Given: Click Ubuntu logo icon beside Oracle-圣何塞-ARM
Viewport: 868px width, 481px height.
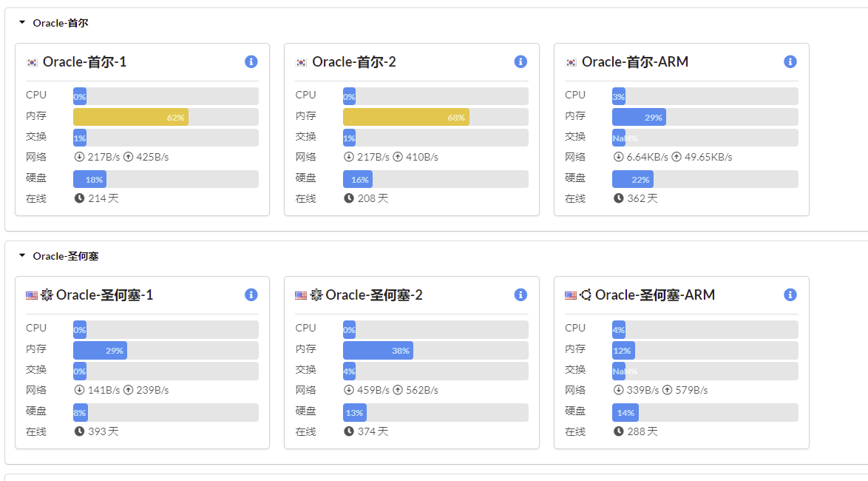Looking at the screenshot, I should [x=586, y=295].
